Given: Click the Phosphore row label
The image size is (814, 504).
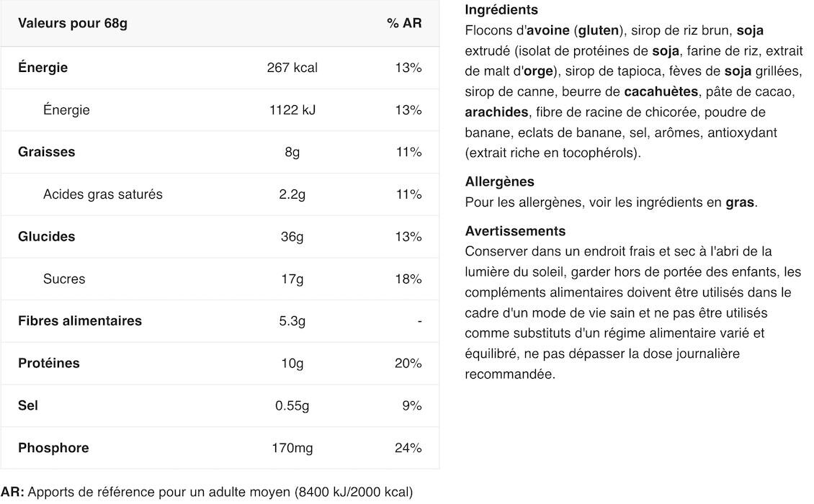Looking at the screenshot, I should [53, 448].
